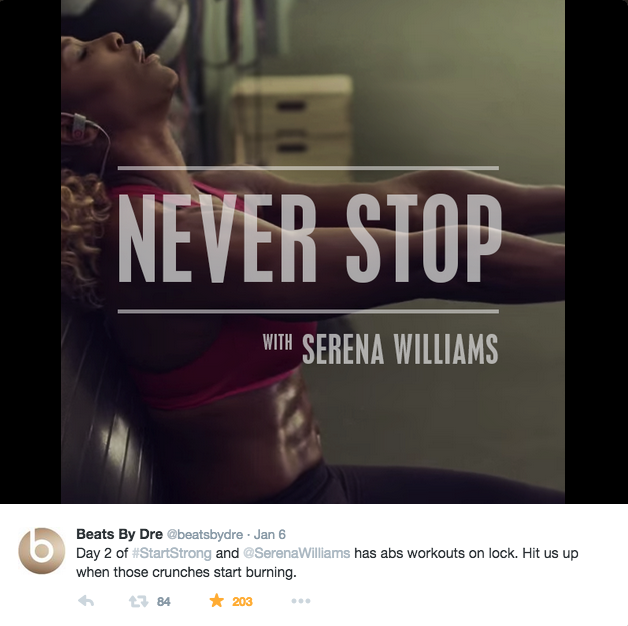Click the black bar right of the photo
The image size is (628, 626).
(596, 252)
